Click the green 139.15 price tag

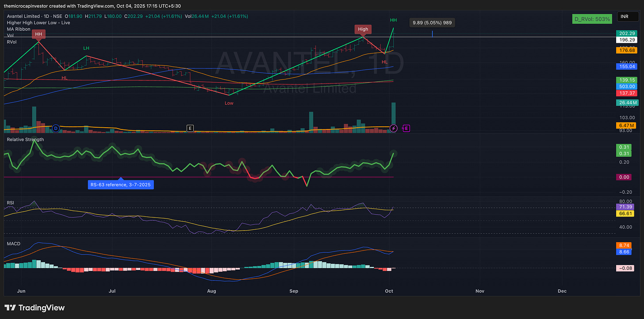pos(626,80)
